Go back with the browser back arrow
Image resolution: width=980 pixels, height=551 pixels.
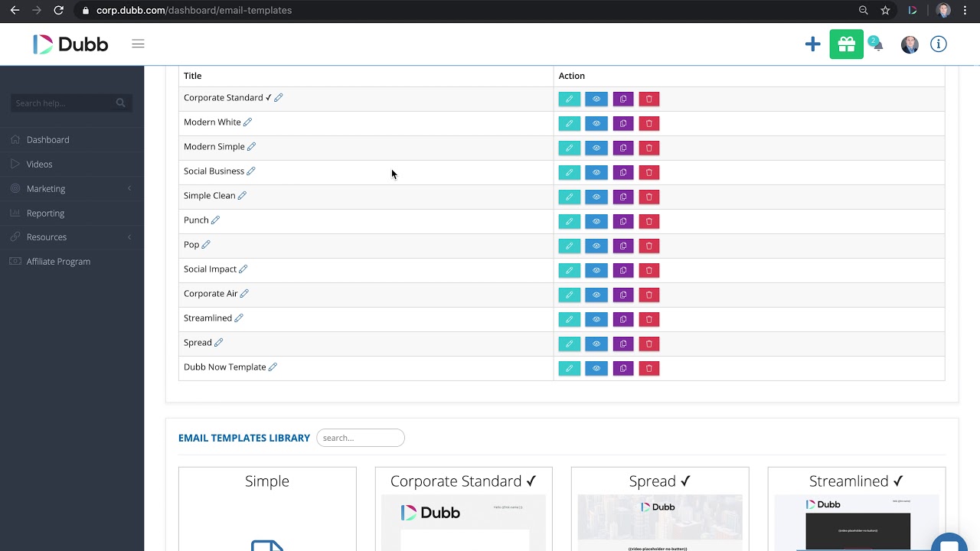pyautogui.click(x=15, y=11)
